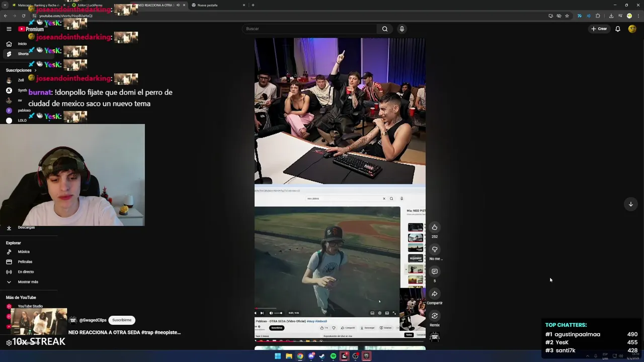Open the YouTube hamburger guide menu
The height and width of the screenshot is (362, 644).
tap(9, 29)
